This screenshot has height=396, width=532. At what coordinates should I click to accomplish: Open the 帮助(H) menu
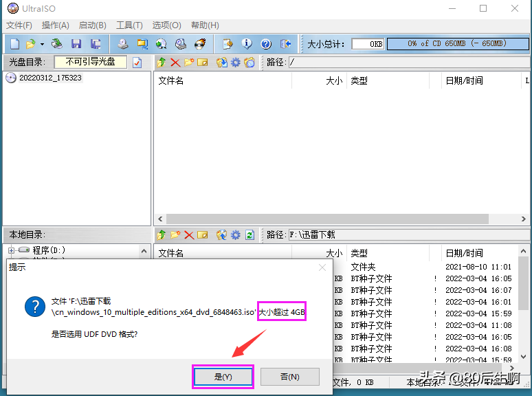205,25
